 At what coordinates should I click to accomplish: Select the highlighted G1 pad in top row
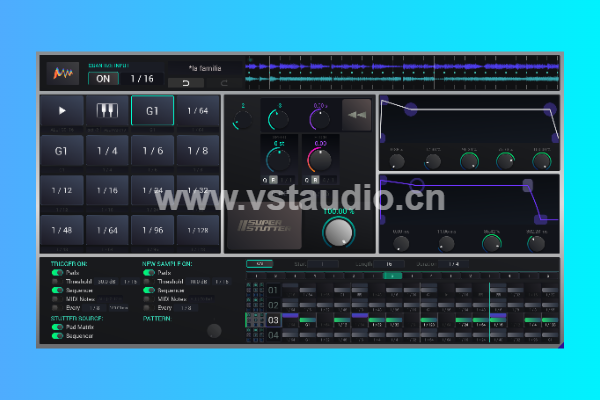[152, 111]
